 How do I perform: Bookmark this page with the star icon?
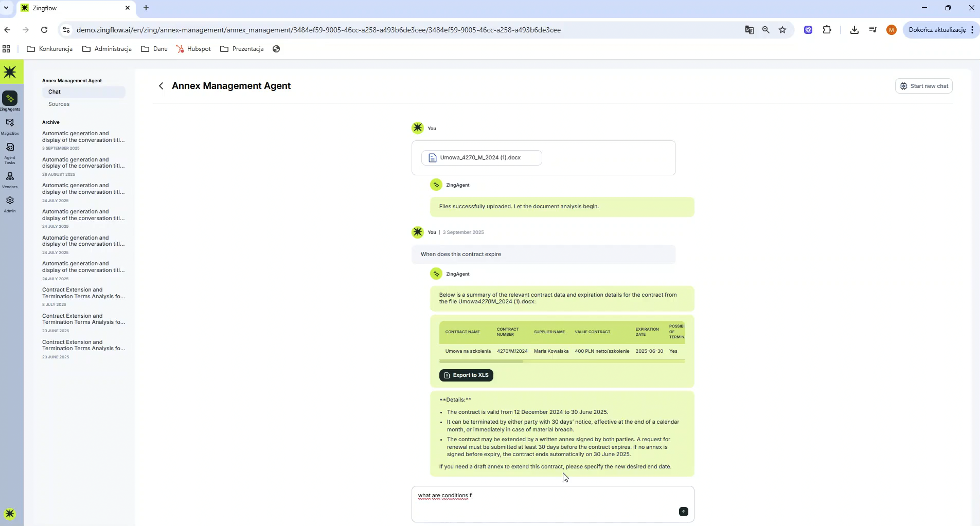coord(782,30)
